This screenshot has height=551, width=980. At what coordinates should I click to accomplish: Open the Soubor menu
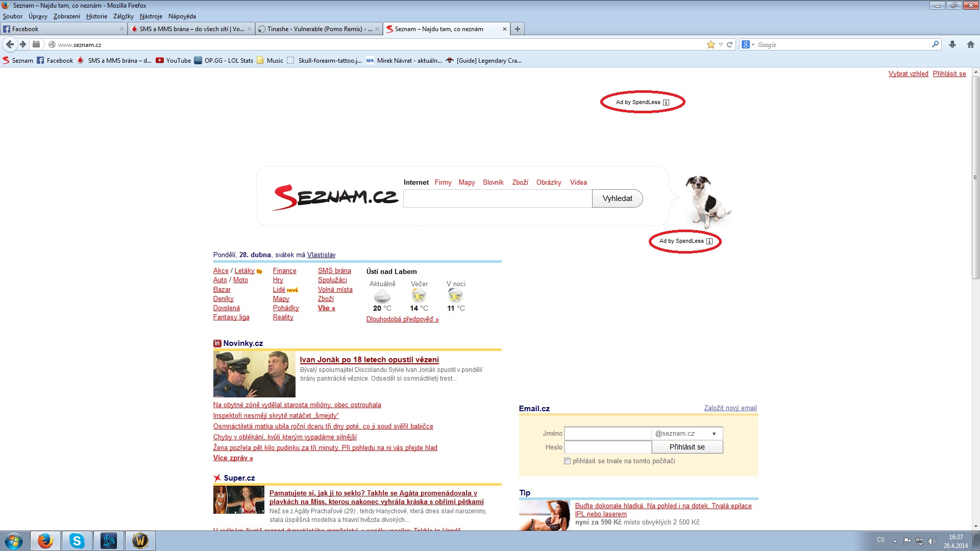pos(13,16)
